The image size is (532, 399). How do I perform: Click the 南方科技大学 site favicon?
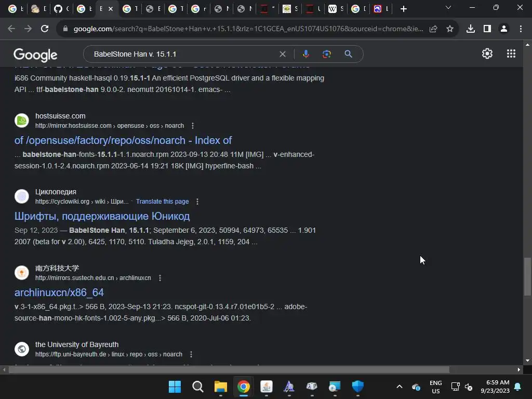tap(22, 273)
